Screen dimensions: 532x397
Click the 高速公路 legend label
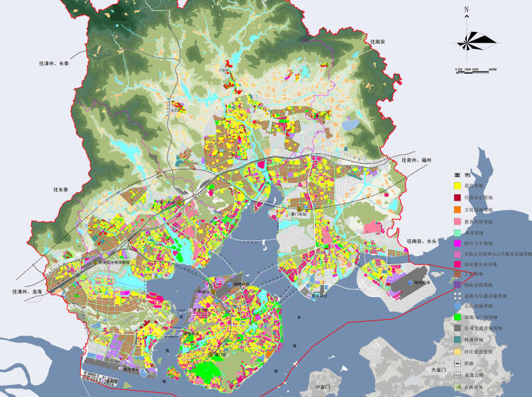tap(474, 375)
